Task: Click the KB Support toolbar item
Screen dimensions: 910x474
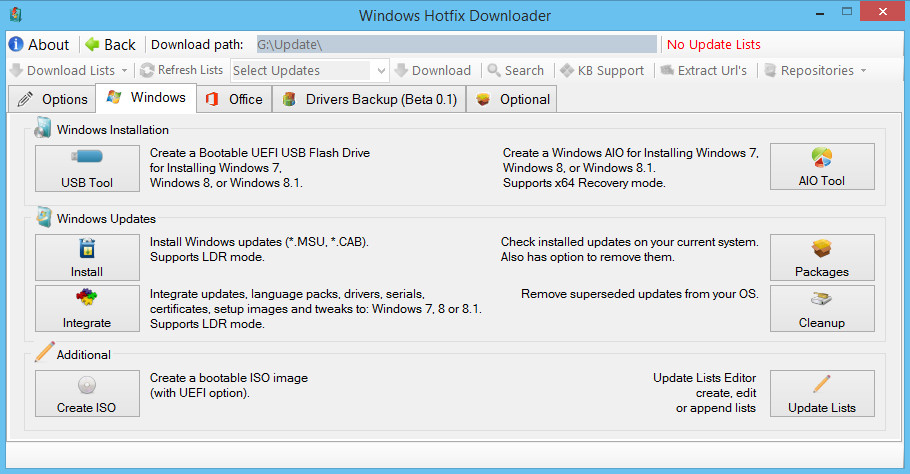Action: 602,70
